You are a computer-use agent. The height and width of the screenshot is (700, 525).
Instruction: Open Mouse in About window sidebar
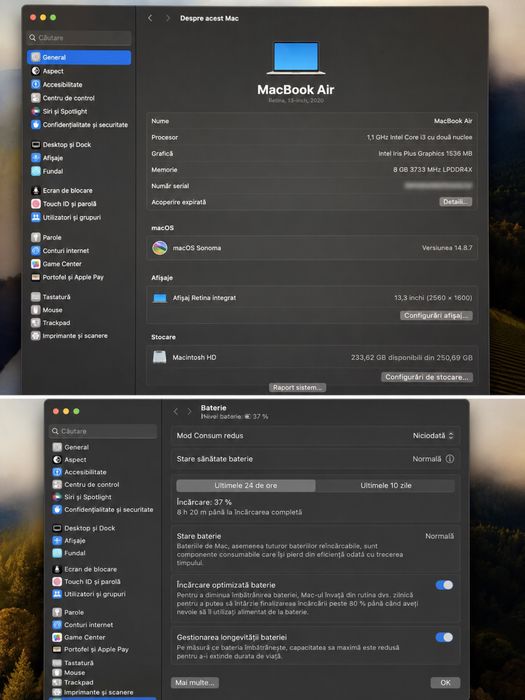point(47,309)
